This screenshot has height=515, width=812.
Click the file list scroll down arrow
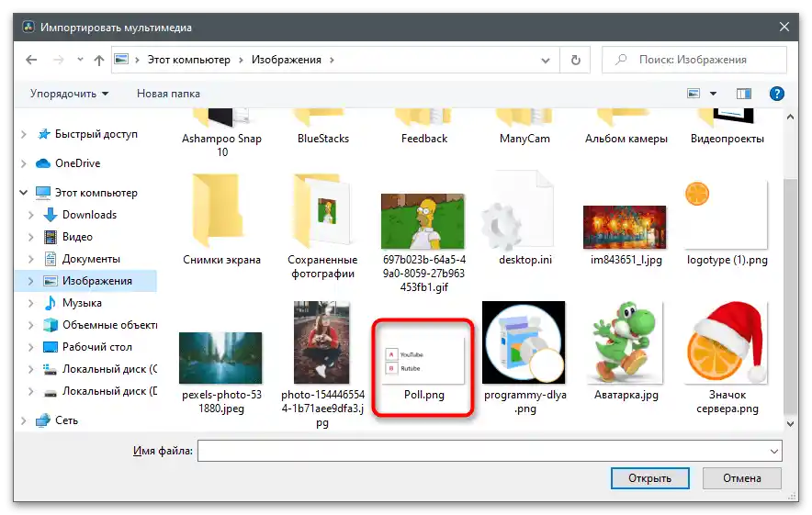click(x=790, y=423)
